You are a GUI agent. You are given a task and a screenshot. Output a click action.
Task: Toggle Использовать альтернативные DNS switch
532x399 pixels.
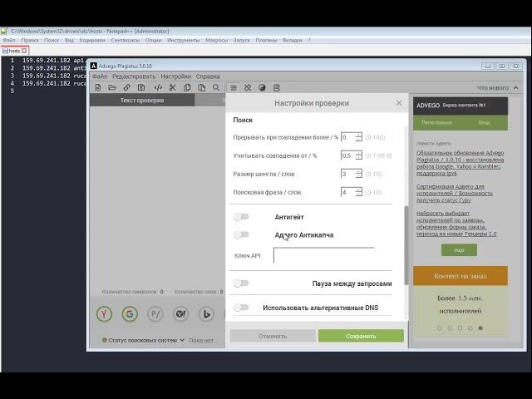point(241,308)
